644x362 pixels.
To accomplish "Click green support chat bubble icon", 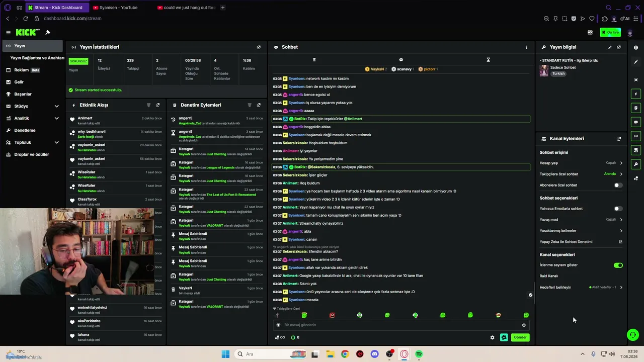I will (x=633, y=334).
